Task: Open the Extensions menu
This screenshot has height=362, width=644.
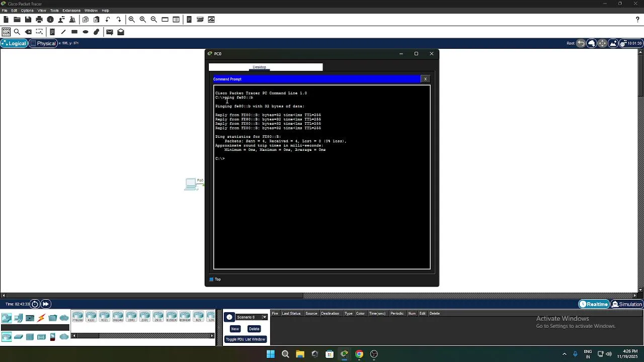Action: (x=71, y=10)
